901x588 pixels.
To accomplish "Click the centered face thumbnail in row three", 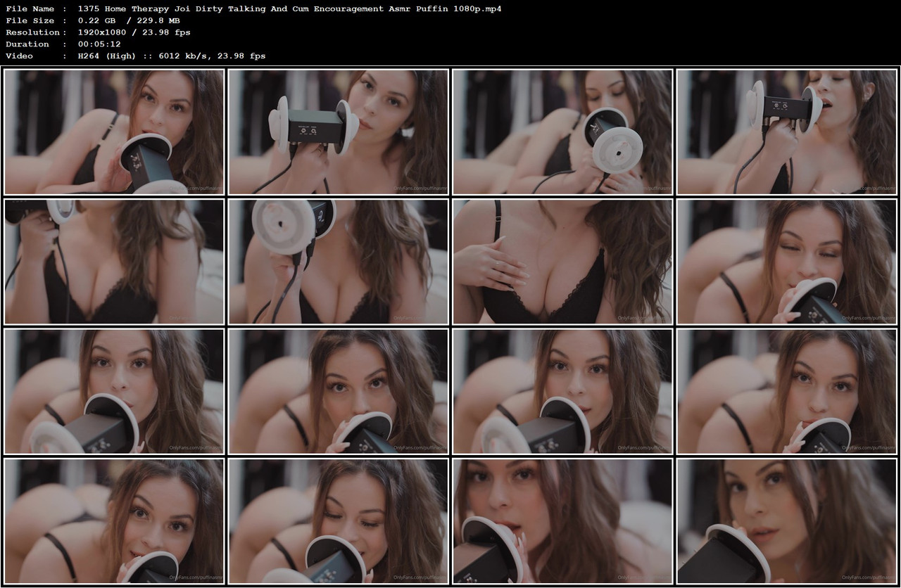I will 338,391.
